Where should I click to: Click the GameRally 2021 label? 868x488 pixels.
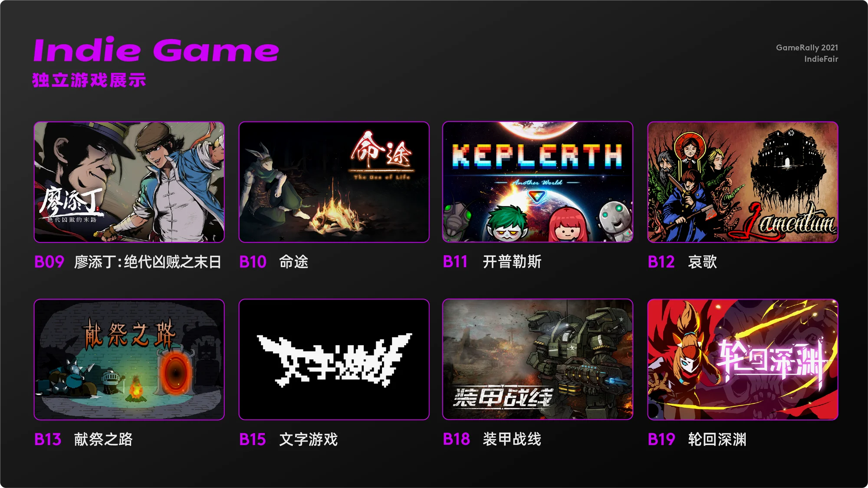(x=807, y=48)
